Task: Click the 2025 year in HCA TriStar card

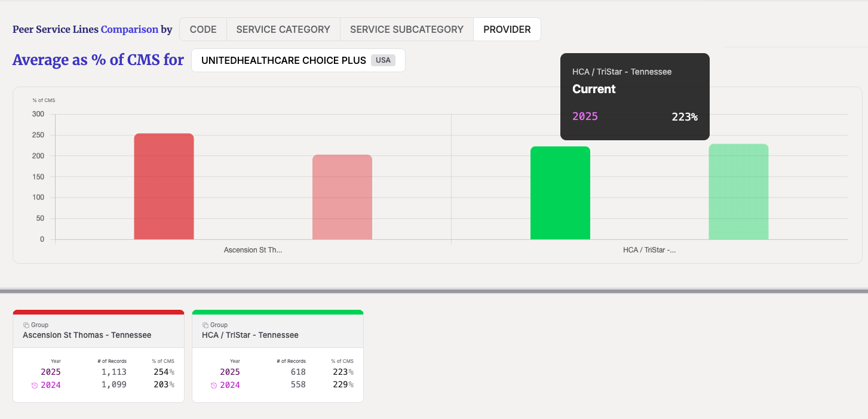Action: [230, 372]
